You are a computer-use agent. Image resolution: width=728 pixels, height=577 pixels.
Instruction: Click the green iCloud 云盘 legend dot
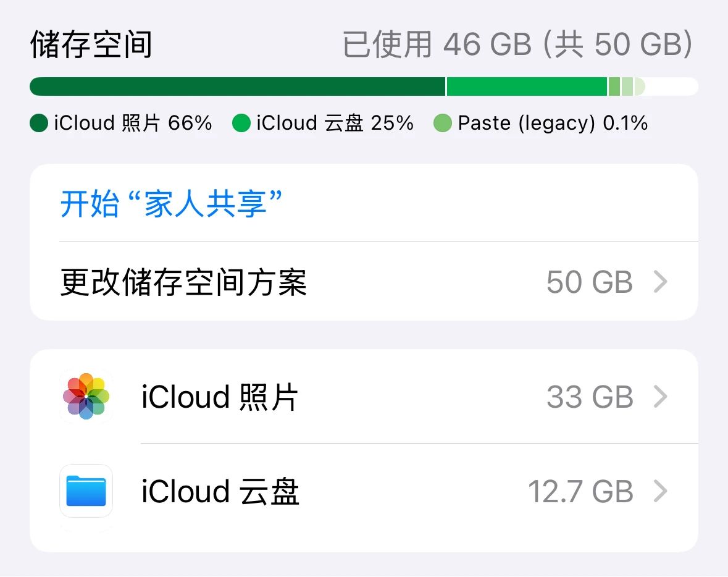[x=241, y=123]
